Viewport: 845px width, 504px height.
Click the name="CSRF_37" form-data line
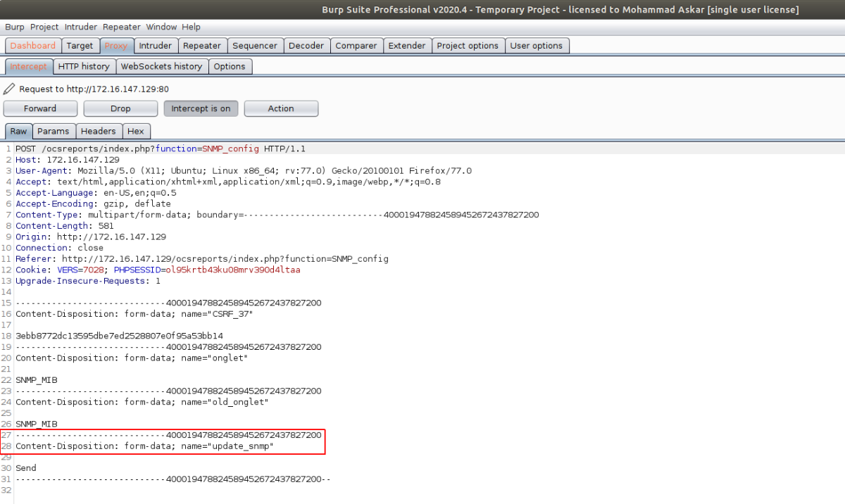pos(134,314)
